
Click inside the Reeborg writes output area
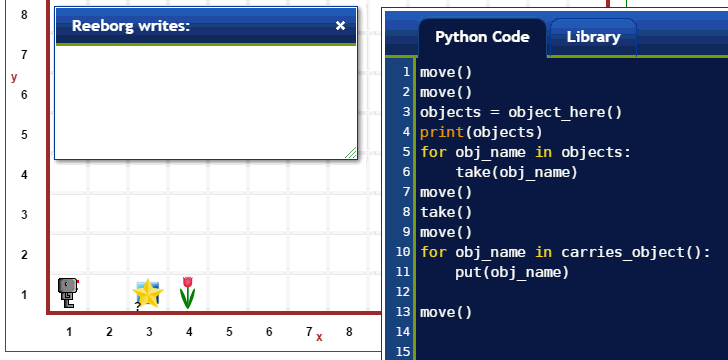pyautogui.click(x=206, y=102)
